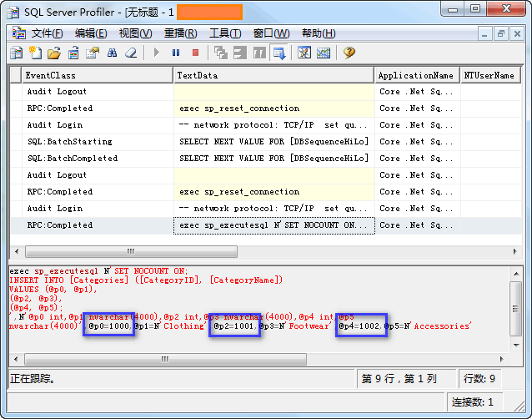Screen dimensions: 532x419
Task: Clear the trace window with the eraser icon
Action: tap(131, 53)
